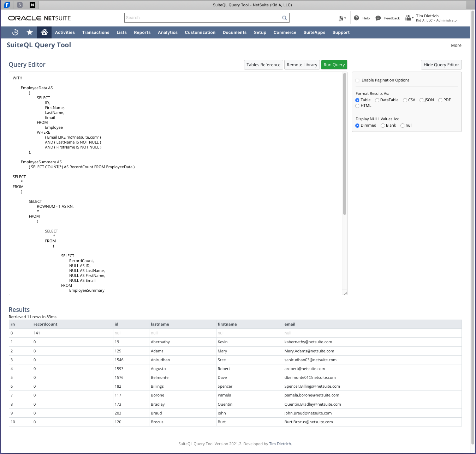This screenshot has width=476, height=454.
Task: Select the Table results format
Action: tap(357, 100)
